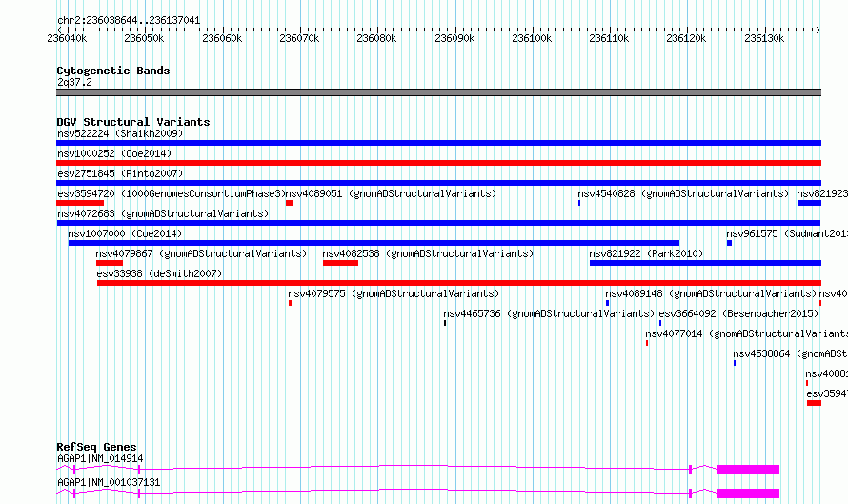The image size is (848, 504).
Task: Click the 2q37.2 cytogenetic band bar
Action: click(x=438, y=92)
